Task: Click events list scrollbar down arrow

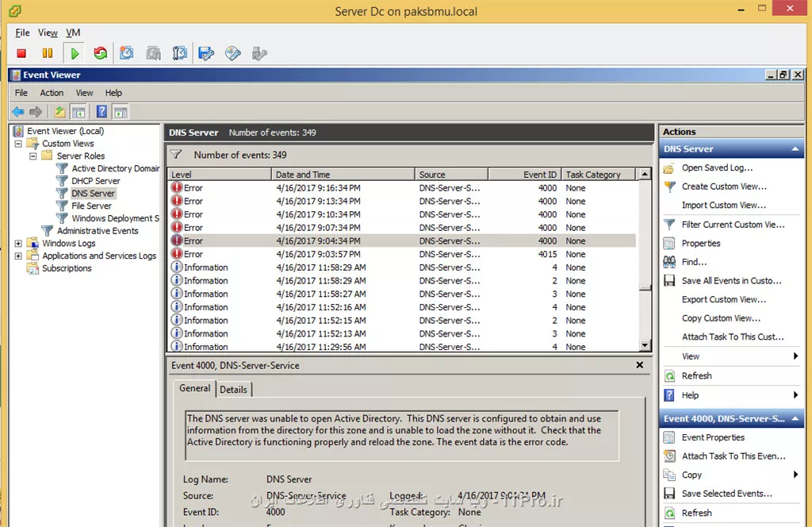Action: (645, 344)
